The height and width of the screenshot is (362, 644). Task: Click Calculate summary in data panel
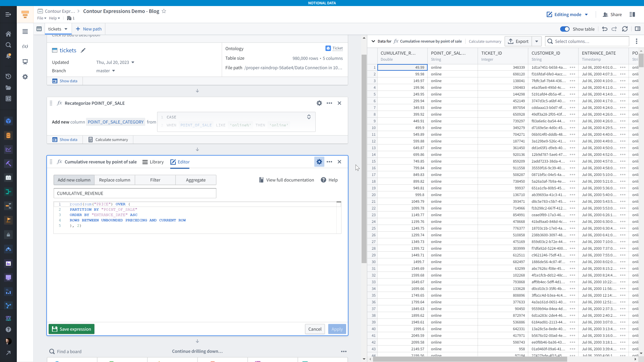tap(485, 42)
